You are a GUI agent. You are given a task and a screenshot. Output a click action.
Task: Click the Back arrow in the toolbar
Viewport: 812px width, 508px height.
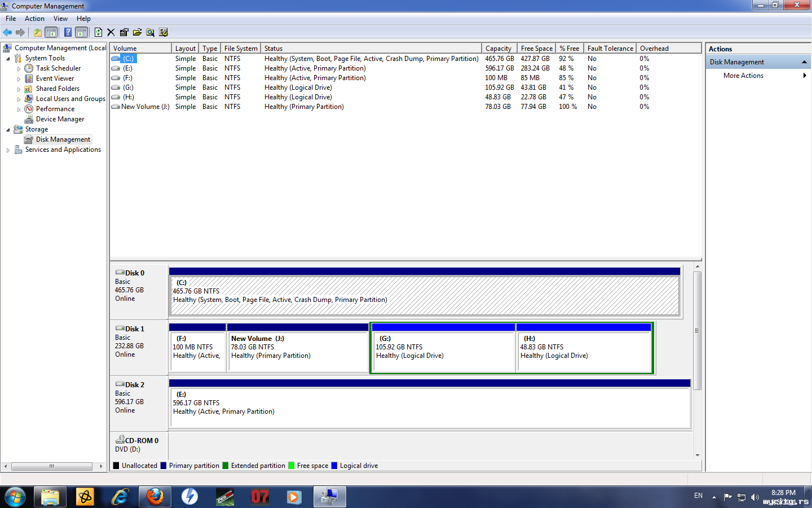point(7,32)
